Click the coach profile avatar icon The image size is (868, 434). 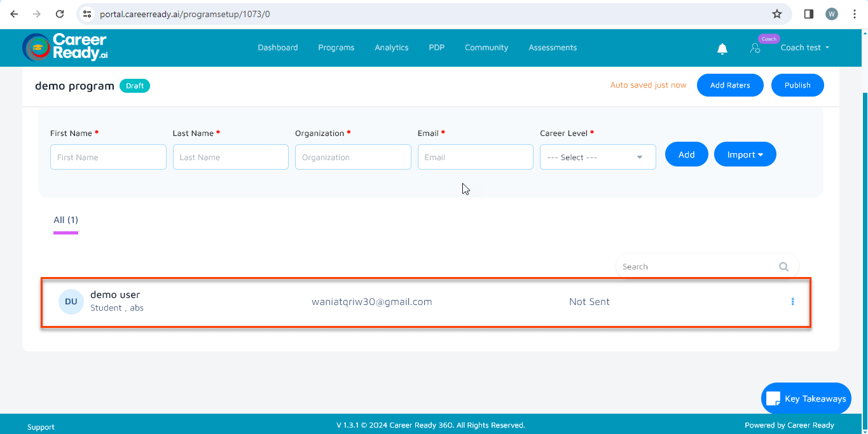(755, 48)
